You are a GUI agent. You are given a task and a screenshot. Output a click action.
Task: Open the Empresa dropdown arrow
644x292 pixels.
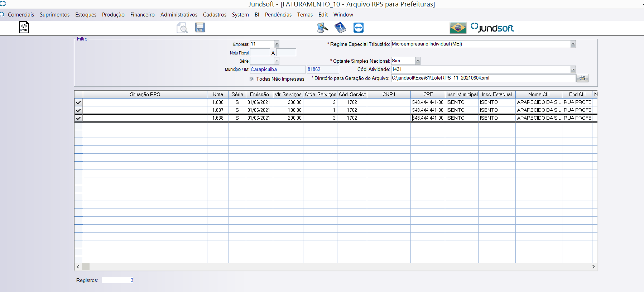pyautogui.click(x=277, y=44)
